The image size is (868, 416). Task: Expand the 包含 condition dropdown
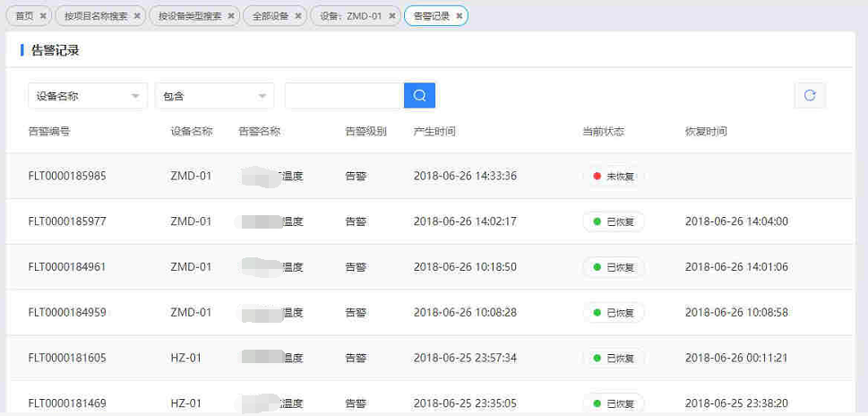click(x=214, y=96)
